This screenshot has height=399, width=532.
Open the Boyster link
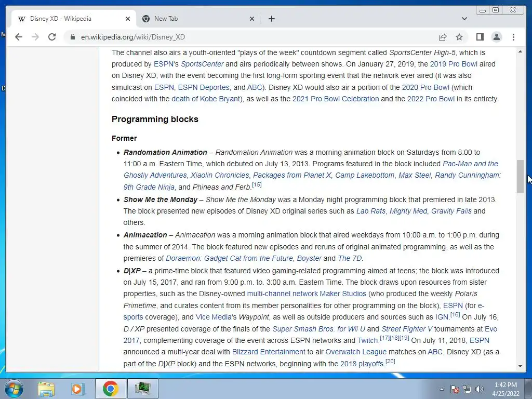(309, 259)
